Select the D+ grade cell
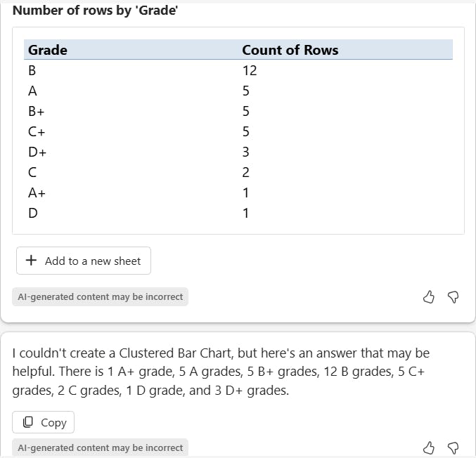This screenshot has height=458, width=476. [37, 152]
